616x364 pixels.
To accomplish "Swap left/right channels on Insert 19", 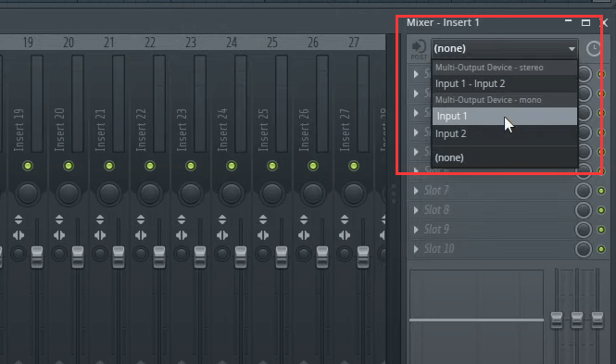I will coord(19,235).
